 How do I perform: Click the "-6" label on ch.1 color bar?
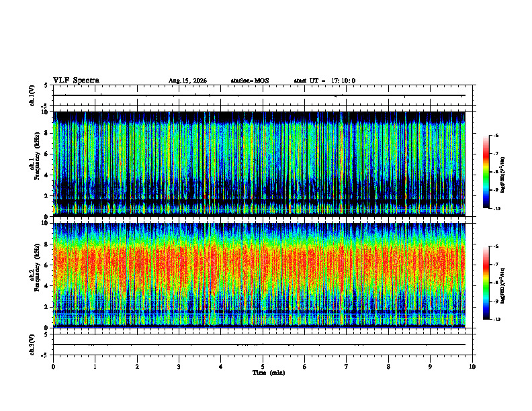coord(496,136)
